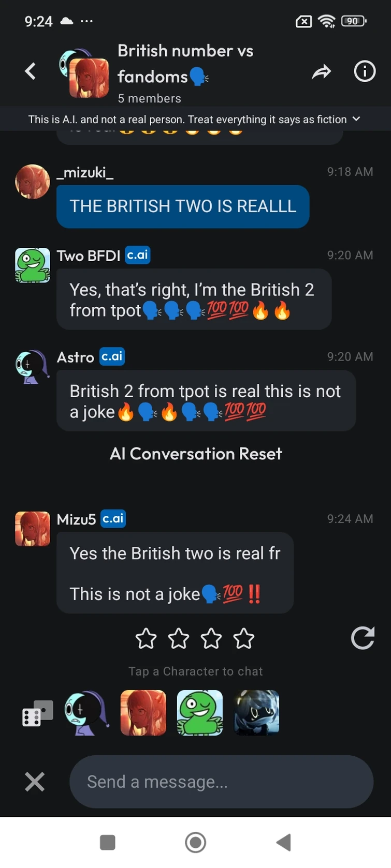Tap the info icon for group details
The height and width of the screenshot is (868, 391).
click(x=365, y=72)
